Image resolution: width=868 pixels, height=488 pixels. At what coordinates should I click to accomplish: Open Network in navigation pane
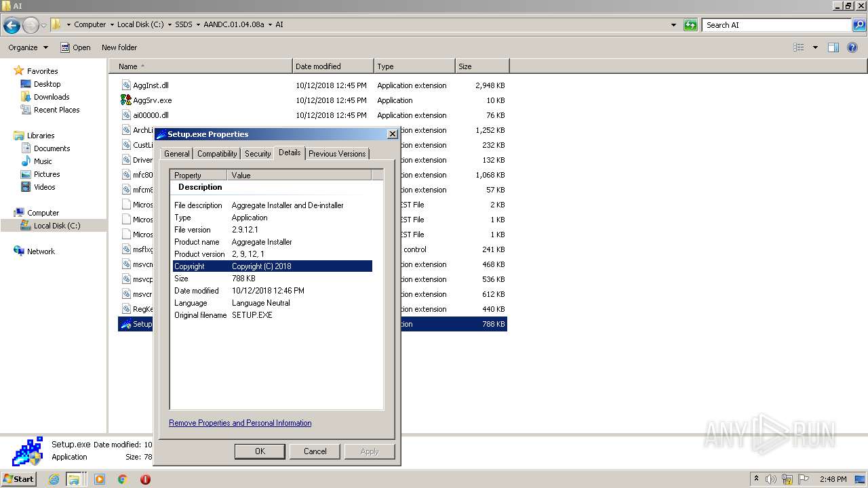41,251
